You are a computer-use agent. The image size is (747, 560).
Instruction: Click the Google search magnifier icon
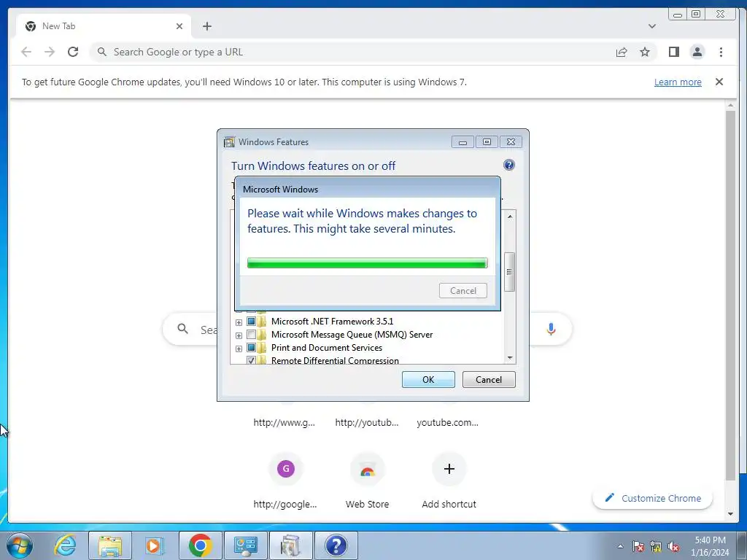click(x=182, y=329)
